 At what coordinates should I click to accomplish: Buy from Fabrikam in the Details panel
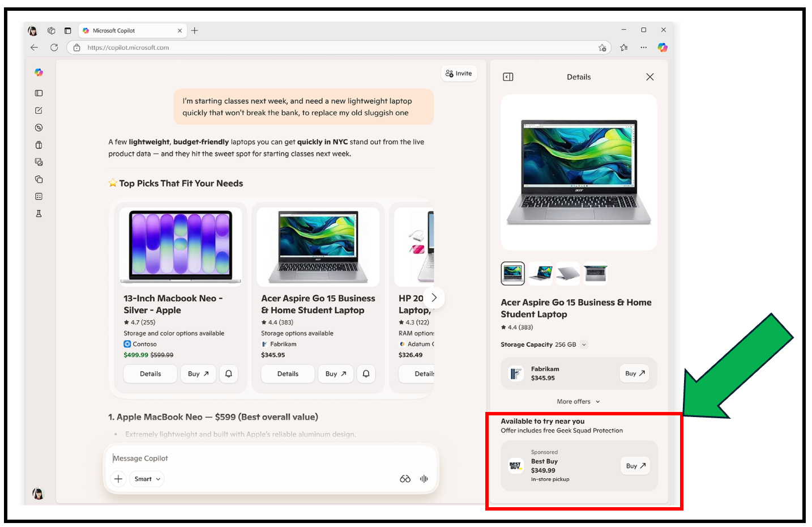[634, 373]
